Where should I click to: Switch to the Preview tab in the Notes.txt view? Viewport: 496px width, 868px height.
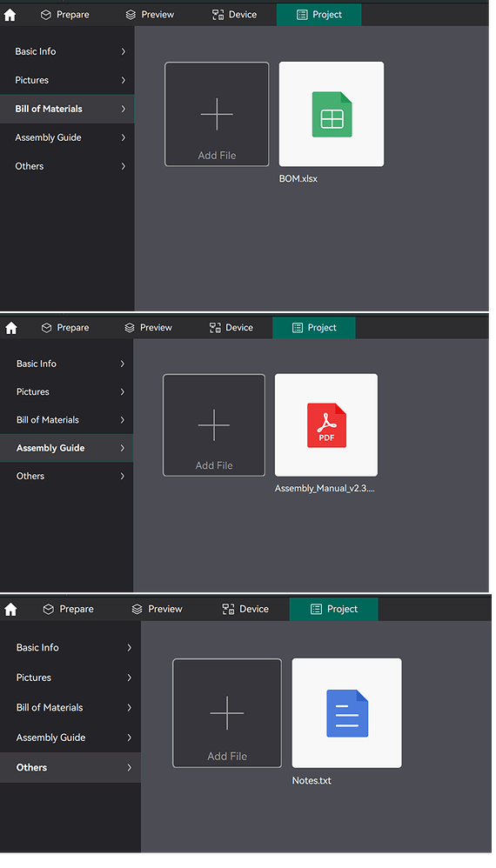point(158,610)
